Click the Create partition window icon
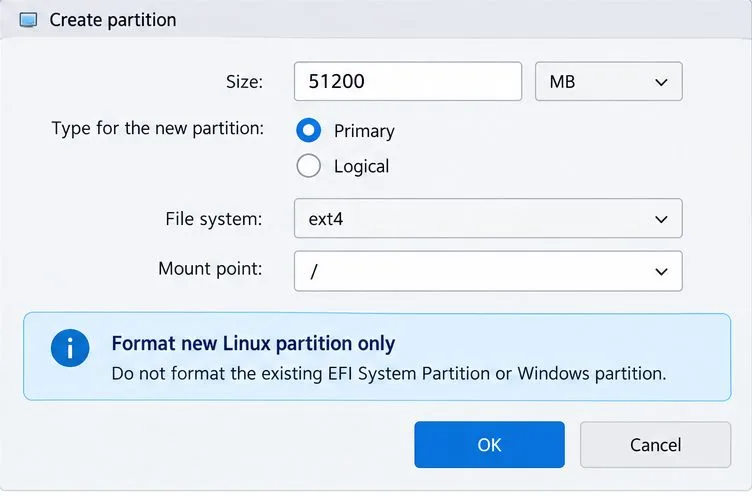The height and width of the screenshot is (496, 752). pyautogui.click(x=28, y=20)
